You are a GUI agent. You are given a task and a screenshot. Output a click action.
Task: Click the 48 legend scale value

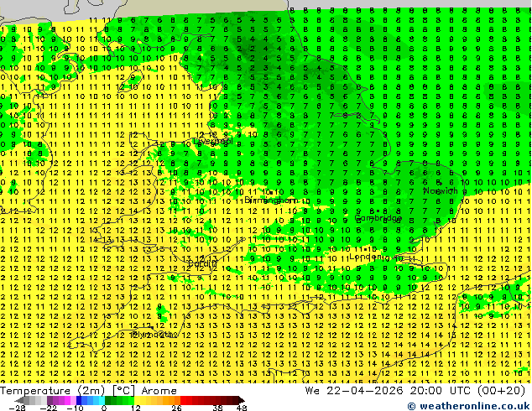pos(242,408)
